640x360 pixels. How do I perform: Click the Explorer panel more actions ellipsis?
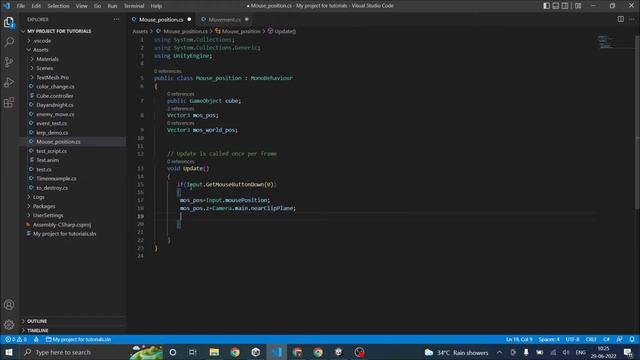(116, 19)
